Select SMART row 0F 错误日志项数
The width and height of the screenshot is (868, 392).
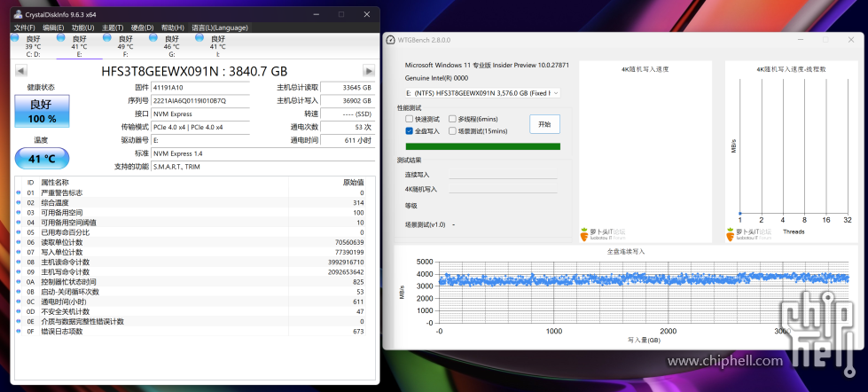(191, 331)
